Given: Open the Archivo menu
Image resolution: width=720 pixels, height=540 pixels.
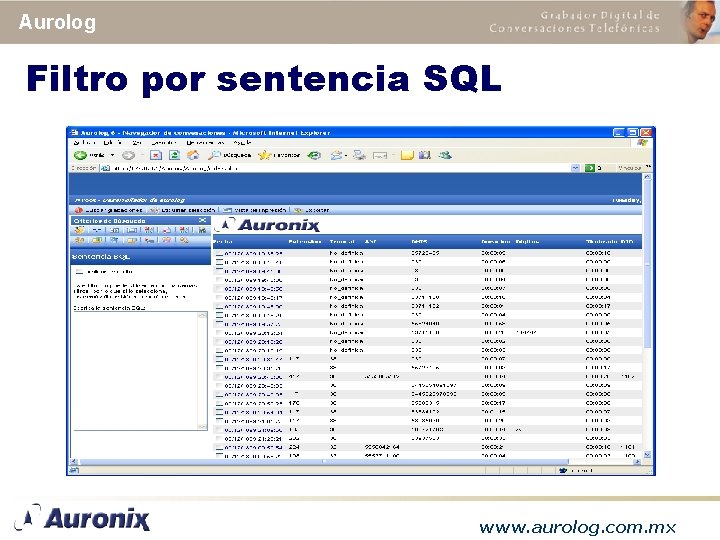Looking at the screenshot, I should click(x=84, y=142).
